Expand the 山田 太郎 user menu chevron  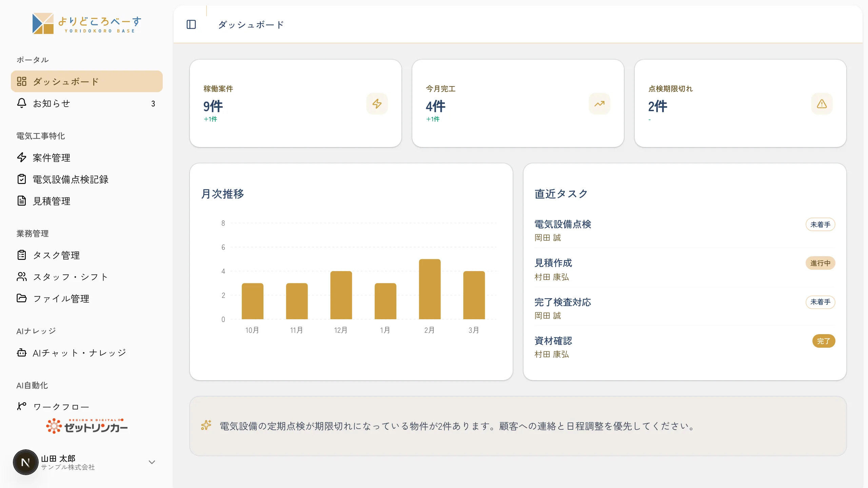pos(152,462)
